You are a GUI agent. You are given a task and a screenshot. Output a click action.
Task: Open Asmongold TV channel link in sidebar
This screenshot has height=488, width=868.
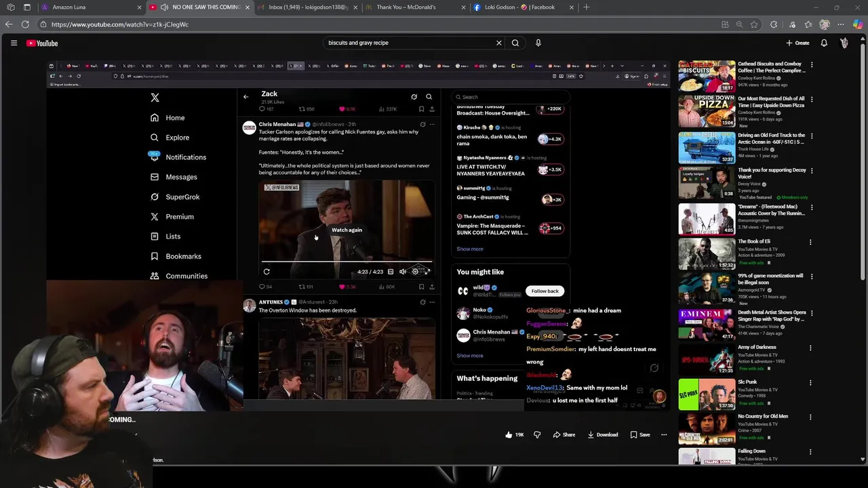[x=753, y=289]
